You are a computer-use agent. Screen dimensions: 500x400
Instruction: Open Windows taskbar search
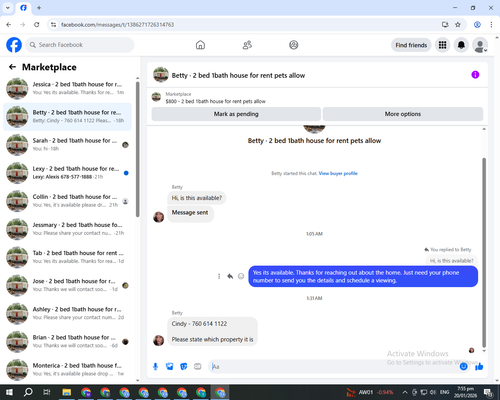[28, 392]
